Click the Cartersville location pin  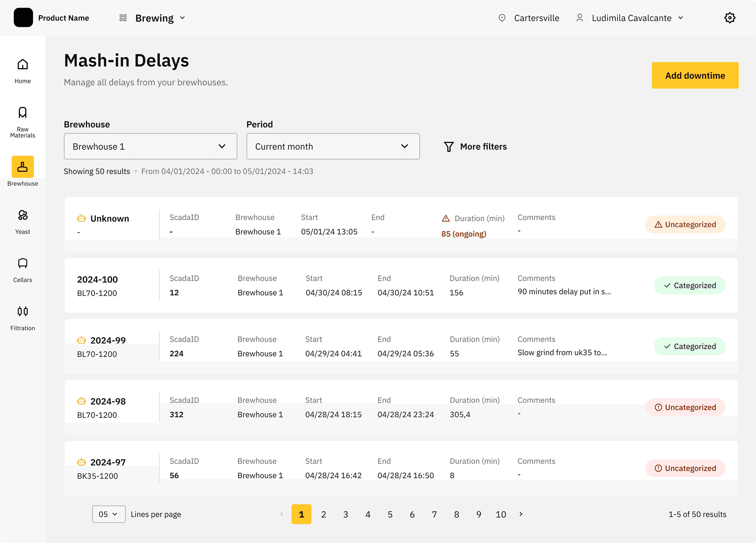pyautogui.click(x=502, y=18)
